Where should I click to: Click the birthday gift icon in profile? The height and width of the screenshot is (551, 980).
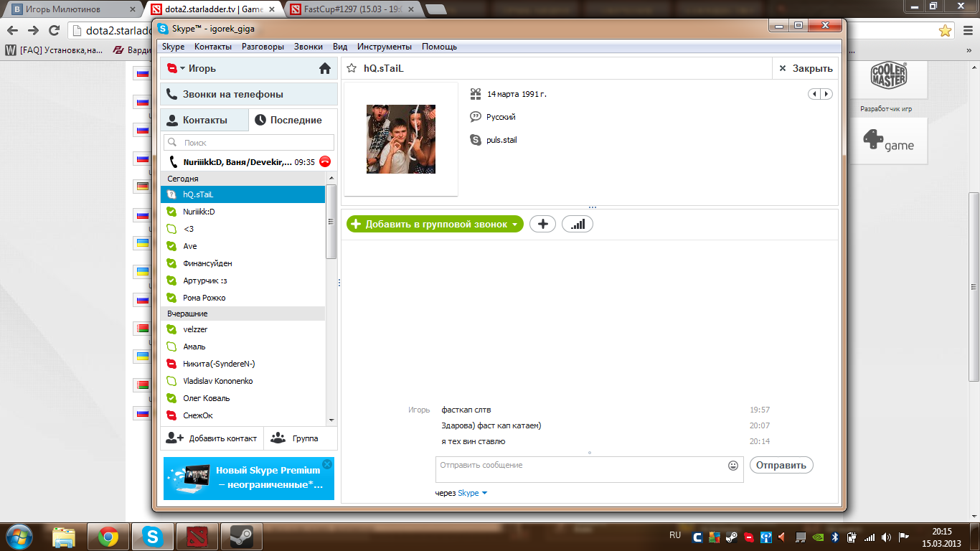pos(476,93)
